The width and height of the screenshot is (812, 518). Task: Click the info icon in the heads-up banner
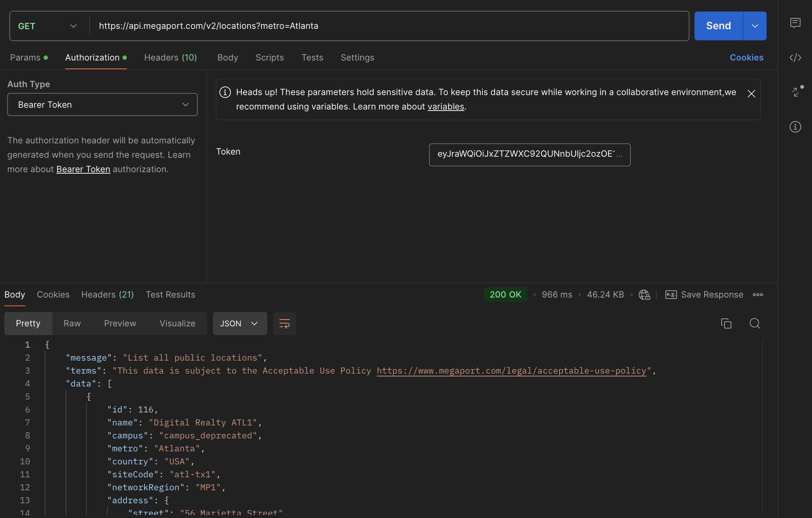[225, 92]
